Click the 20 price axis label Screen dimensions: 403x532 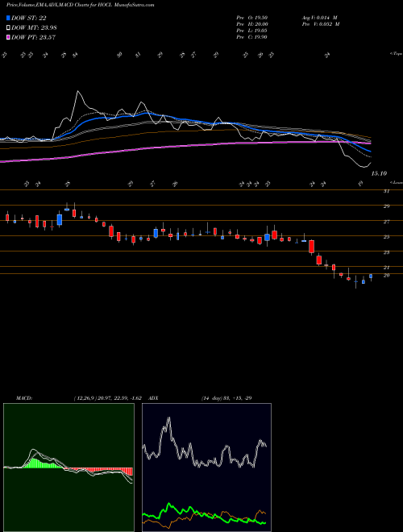[386, 275]
